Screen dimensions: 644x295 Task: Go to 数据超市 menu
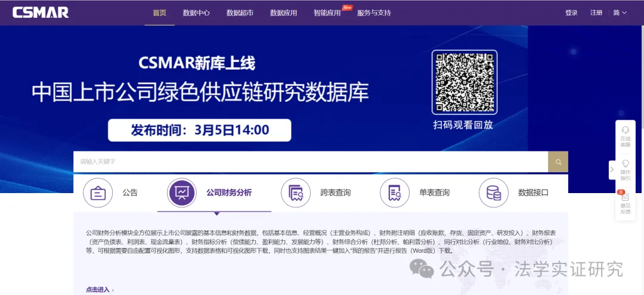tap(240, 13)
